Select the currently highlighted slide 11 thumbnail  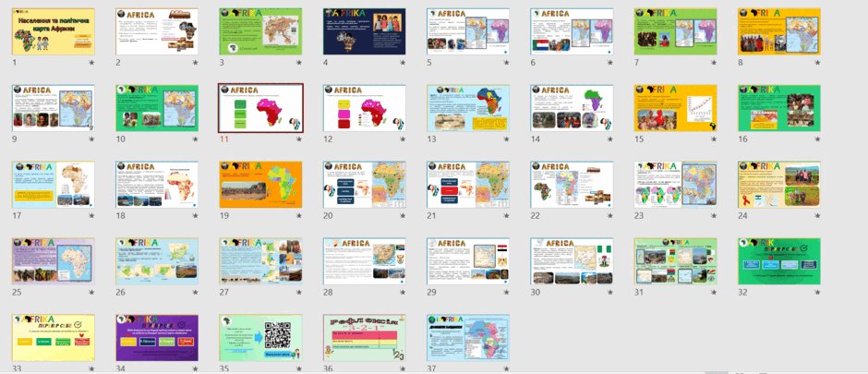coord(260,108)
